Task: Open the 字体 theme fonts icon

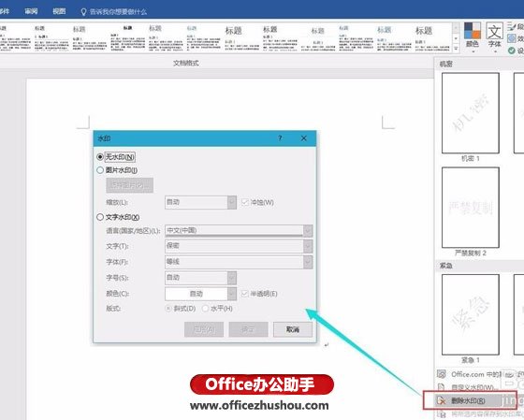Action: [x=494, y=31]
